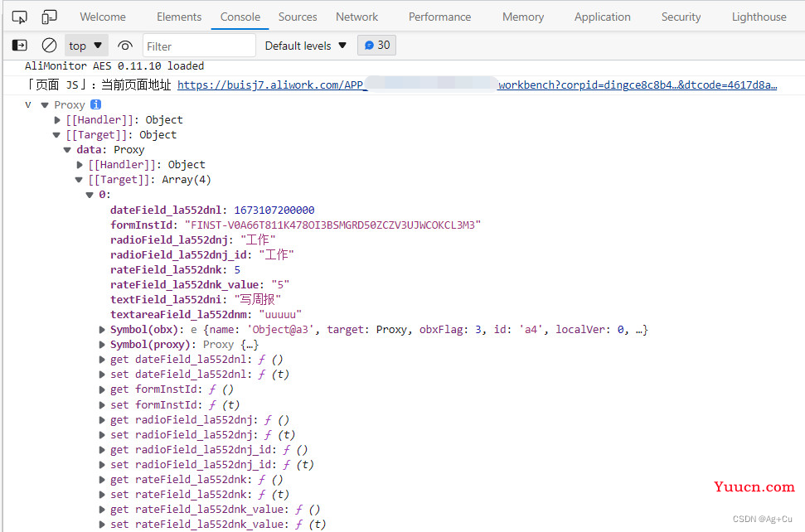This screenshot has height=532, width=805.
Task: Open the Memory tab
Action: click(x=523, y=17)
